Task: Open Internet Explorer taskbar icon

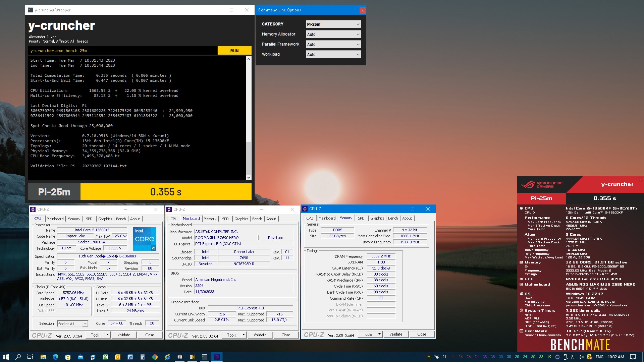Action: pyautogui.click(x=167, y=357)
